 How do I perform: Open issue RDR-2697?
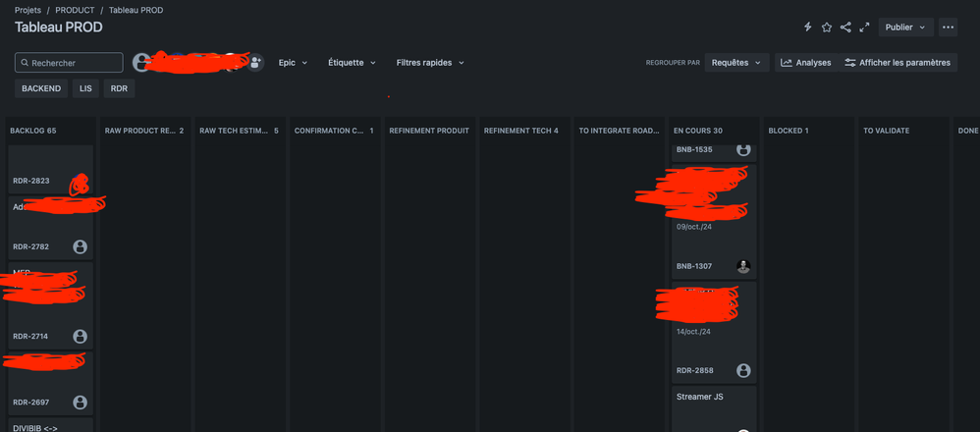pos(31,402)
